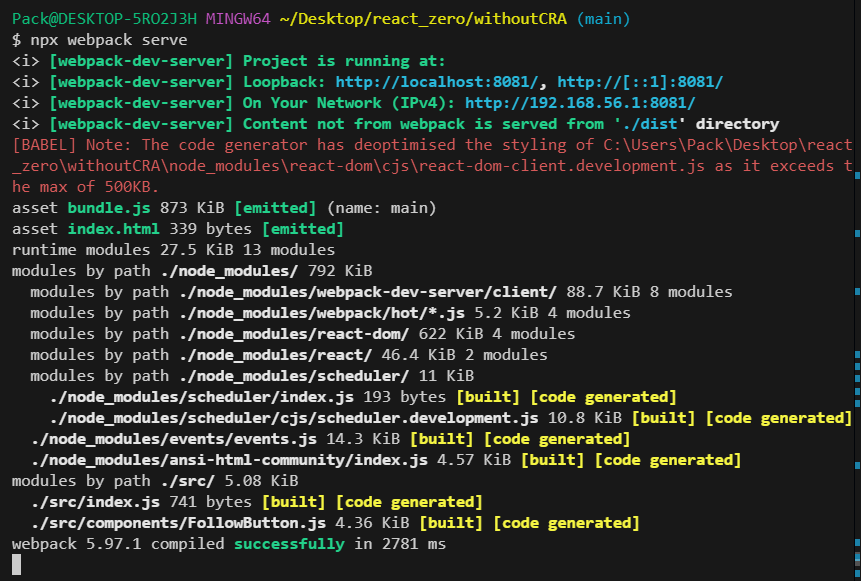Image resolution: width=861 pixels, height=581 pixels.
Task: Click the './node_modules/webpack/hot/*.js' path text
Action: tap(321, 313)
